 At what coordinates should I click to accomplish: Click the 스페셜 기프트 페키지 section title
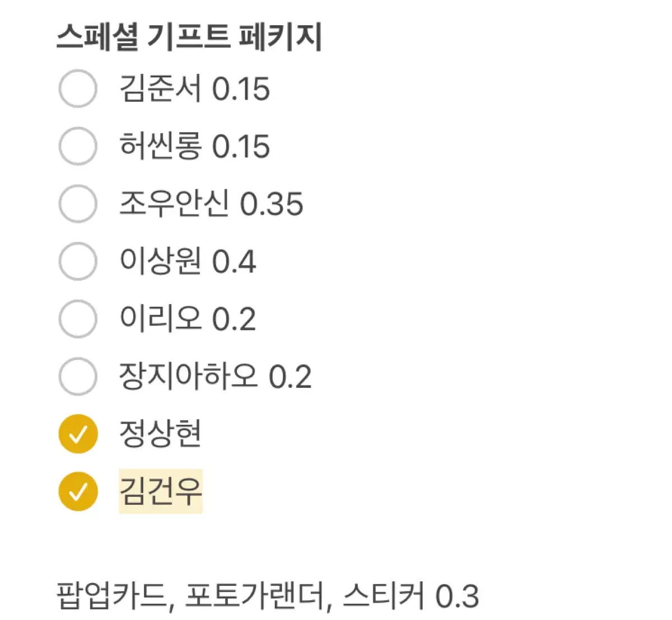pos(190,35)
